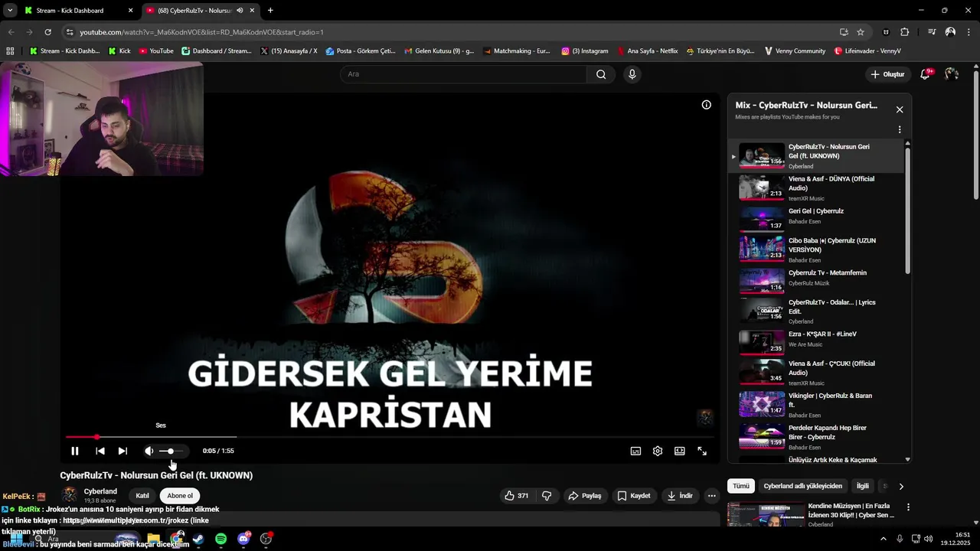The height and width of the screenshot is (551, 980).
Task: Seek along the red video progress bar
Action: pos(389,437)
